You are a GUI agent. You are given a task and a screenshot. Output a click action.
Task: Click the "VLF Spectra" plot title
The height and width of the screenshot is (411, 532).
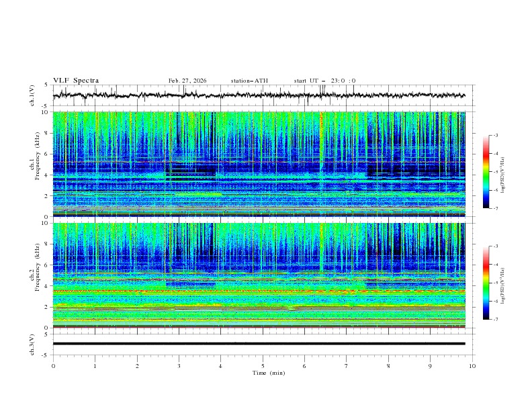pyautogui.click(x=76, y=81)
